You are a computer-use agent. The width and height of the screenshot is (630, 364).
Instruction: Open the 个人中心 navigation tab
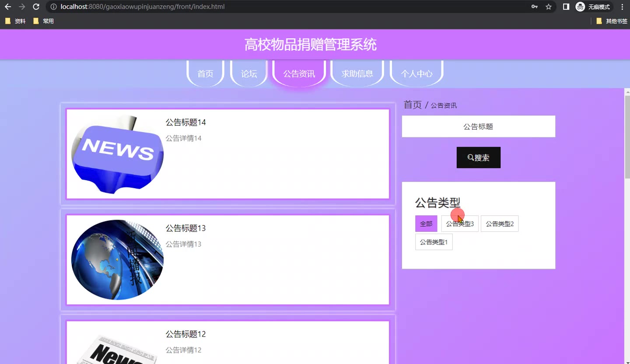(x=416, y=73)
